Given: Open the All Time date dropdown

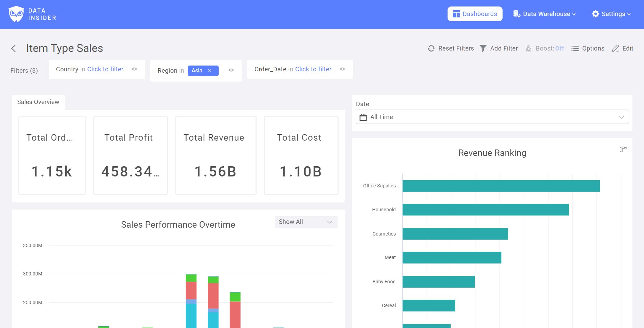Looking at the screenshot, I should tap(492, 117).
